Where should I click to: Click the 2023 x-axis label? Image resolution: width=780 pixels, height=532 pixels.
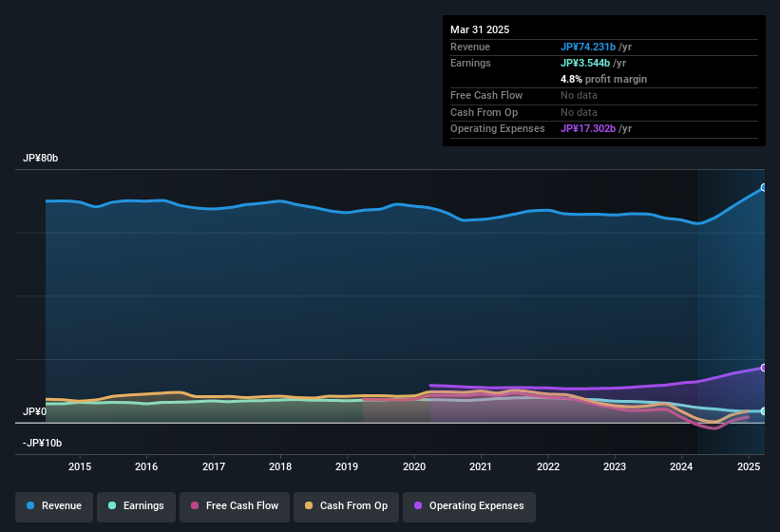[615, 466]
